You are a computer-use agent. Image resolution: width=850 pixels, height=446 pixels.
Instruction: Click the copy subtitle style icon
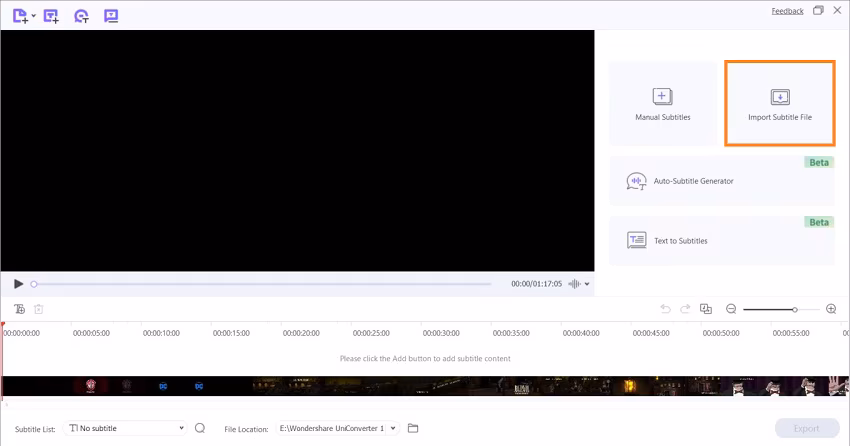click(x=705, y=309)
